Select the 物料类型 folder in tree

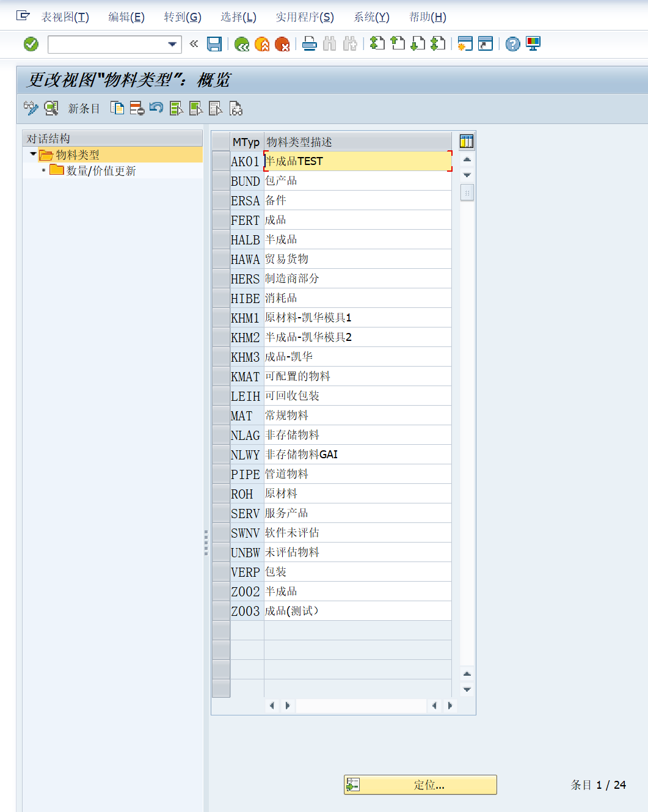(77, 155)
